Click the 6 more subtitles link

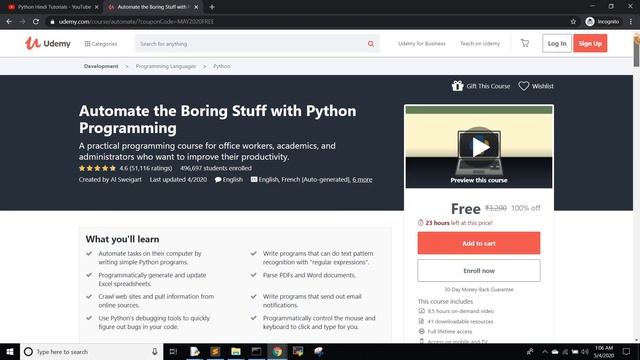point(362,180)
